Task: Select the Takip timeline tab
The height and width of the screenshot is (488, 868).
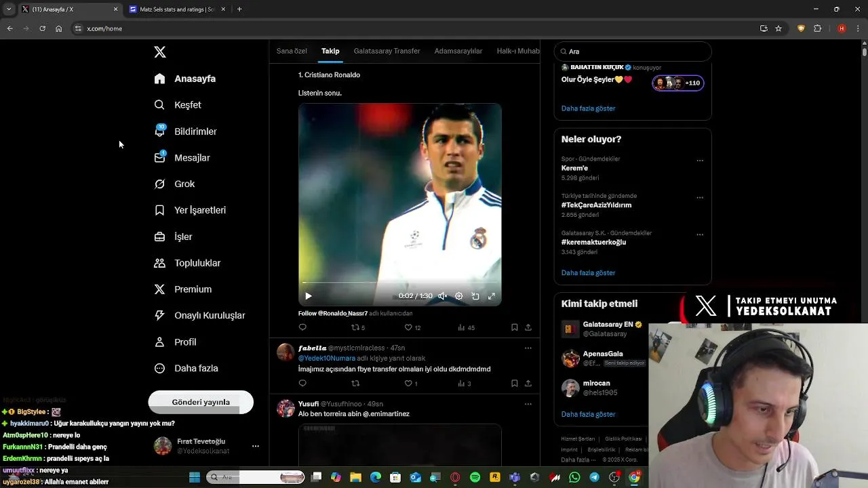Action: (x=330, y=51)
